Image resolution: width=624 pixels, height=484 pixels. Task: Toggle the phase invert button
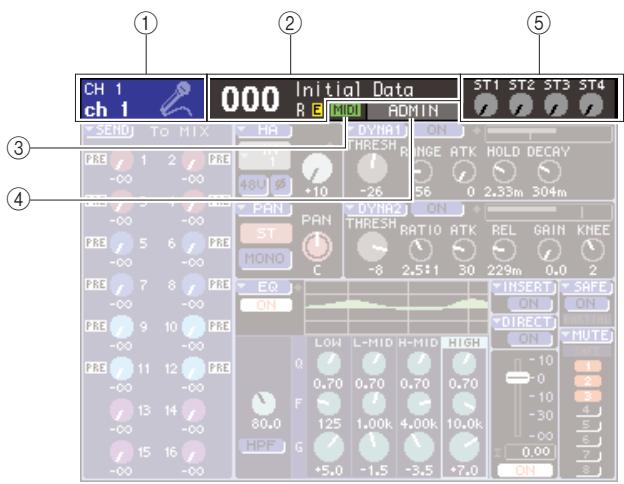[281, 185]
